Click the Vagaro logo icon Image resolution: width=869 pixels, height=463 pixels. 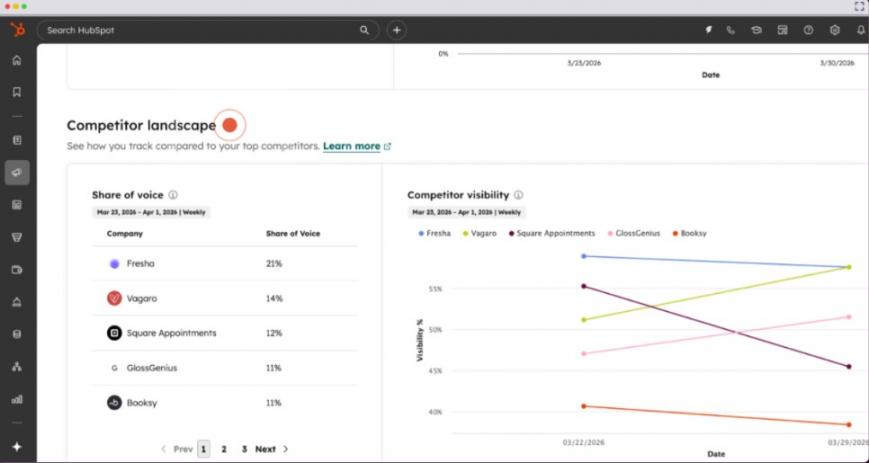click(x=114, y=298)
